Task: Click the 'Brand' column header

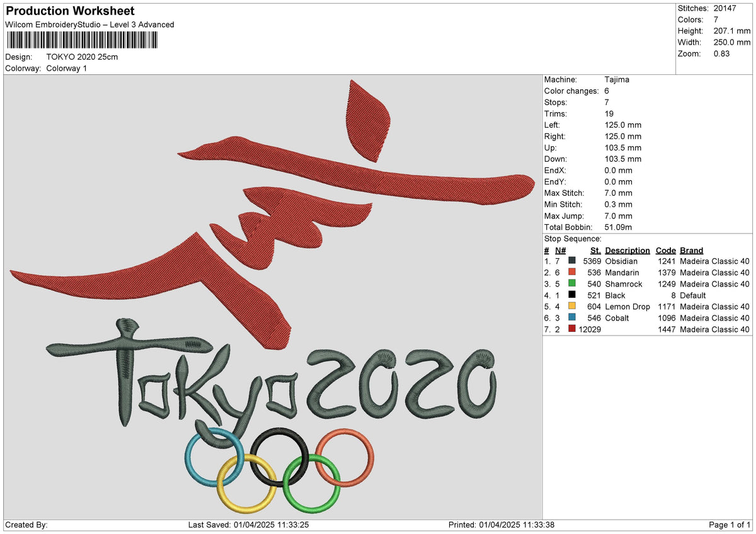Action: [692, 250]
